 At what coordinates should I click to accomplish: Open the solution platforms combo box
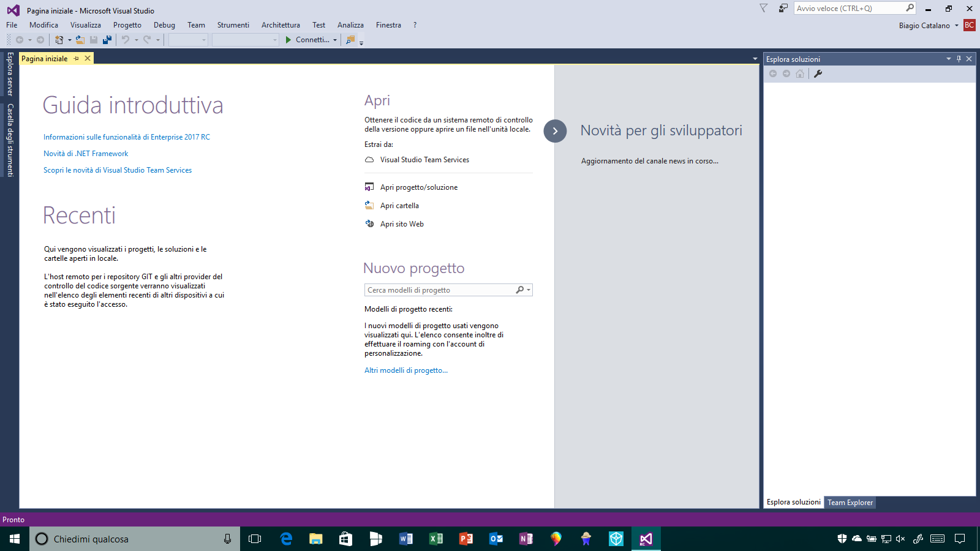coord(245,40)
